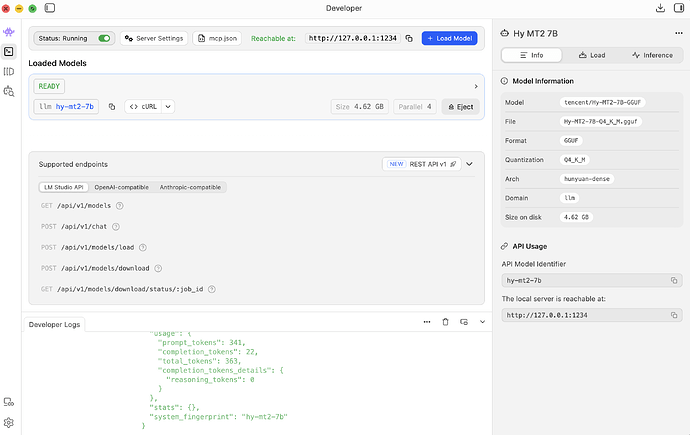Click the hunyuan-dense arch value
Screen dimensions: 690x435
587,179
